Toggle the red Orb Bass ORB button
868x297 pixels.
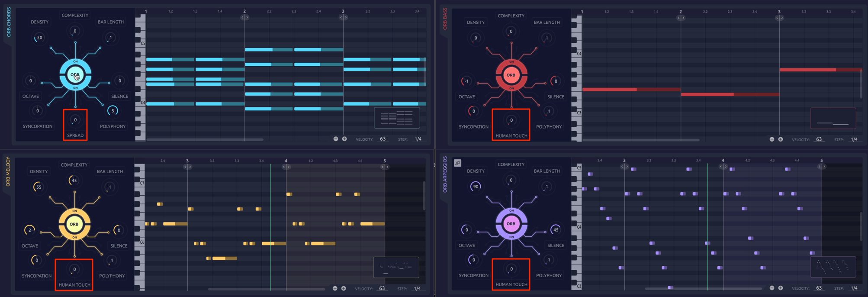511,75
